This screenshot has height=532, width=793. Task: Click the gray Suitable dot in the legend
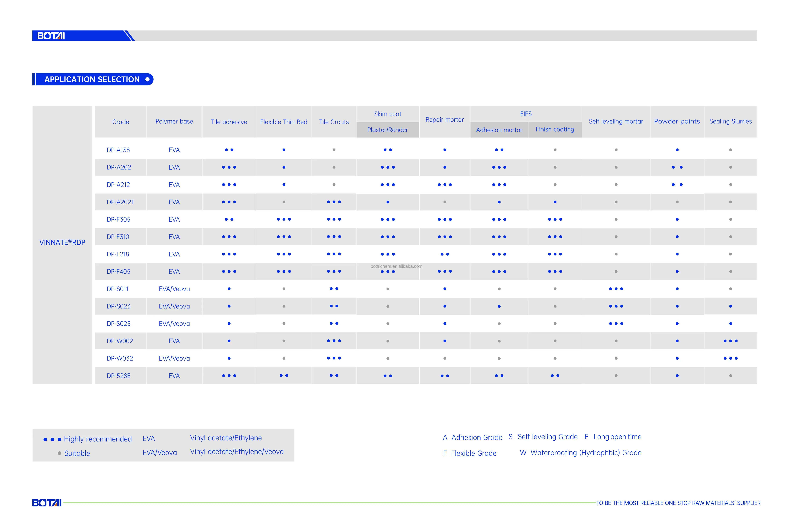(x=59, y=453)
